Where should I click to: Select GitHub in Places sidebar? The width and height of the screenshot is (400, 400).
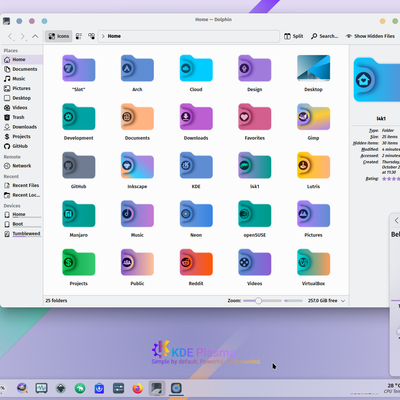click(22, 146)
